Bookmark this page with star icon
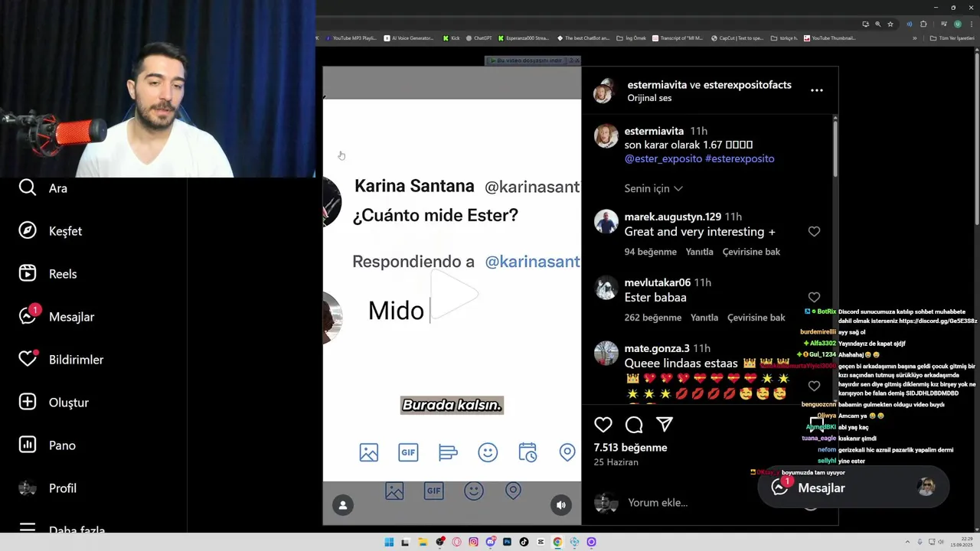 [x=890, y=24]
